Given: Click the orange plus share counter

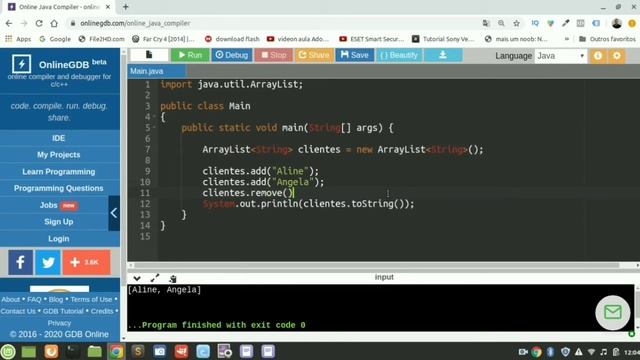Looking at the screenshot, I should pos(86,262).
